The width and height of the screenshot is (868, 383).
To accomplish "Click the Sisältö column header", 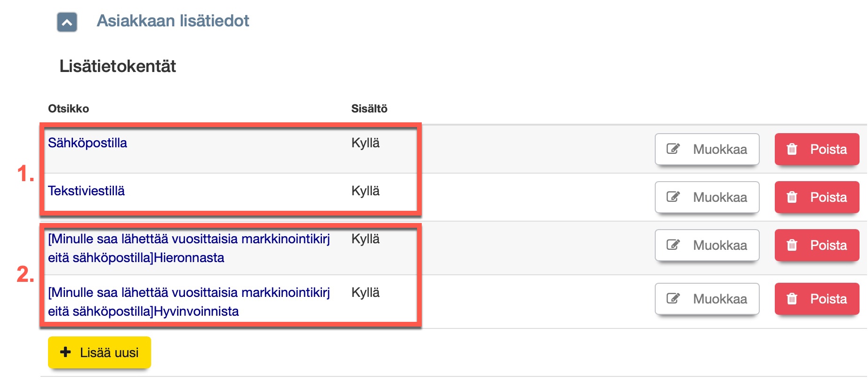I will click(369, 109).
